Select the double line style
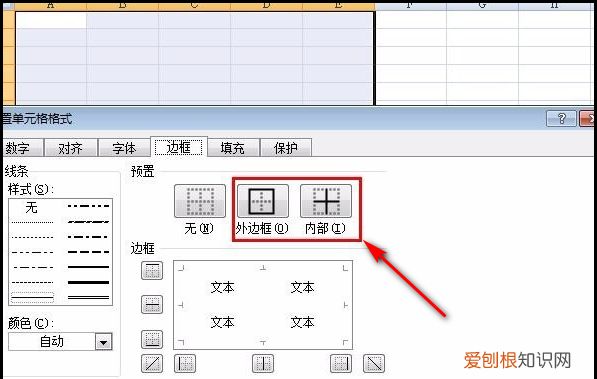 click(88, 297)
